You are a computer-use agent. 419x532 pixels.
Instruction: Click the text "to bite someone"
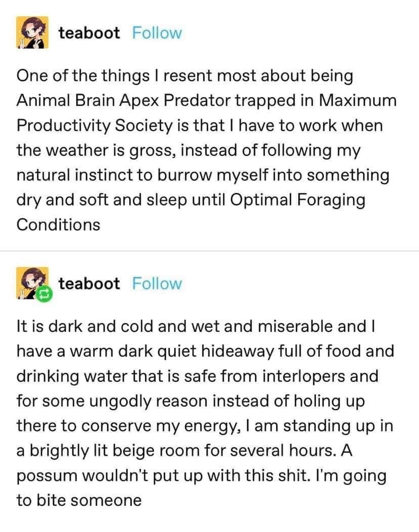click(x=79, y=500)
